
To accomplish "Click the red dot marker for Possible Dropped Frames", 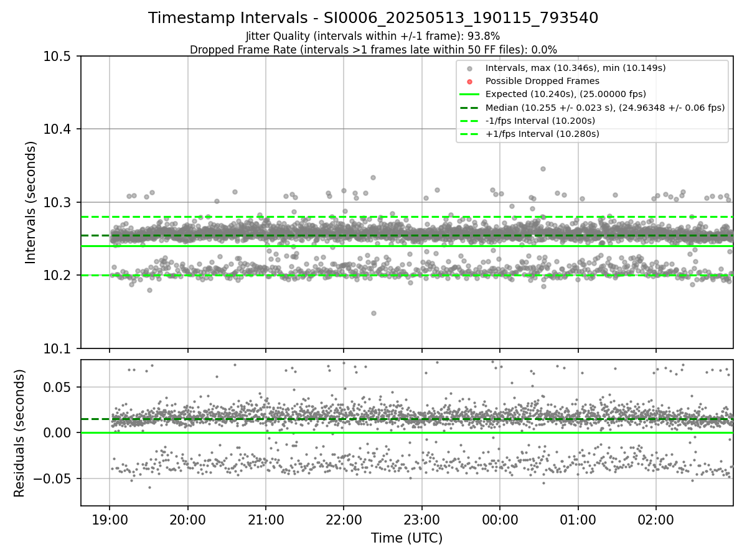I will (470, 82).
